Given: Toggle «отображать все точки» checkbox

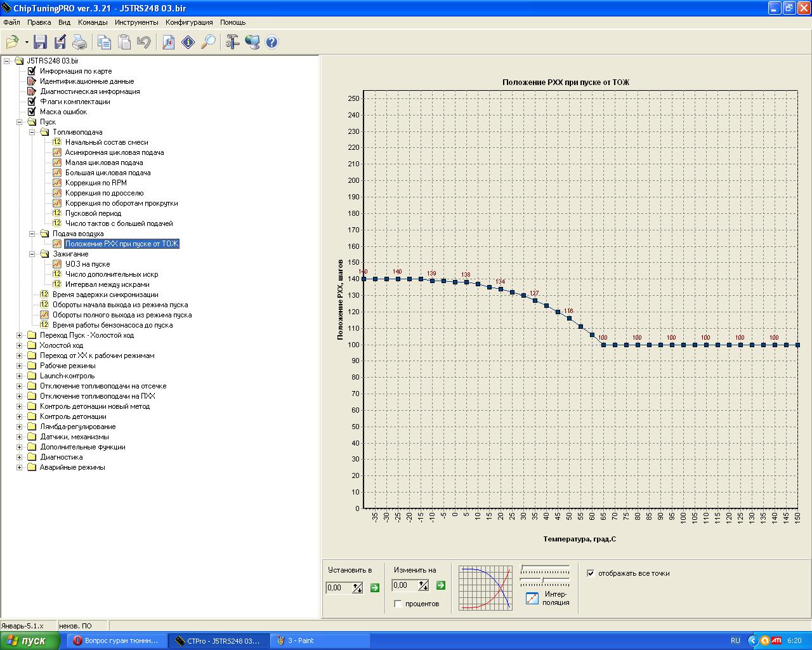Looking at the screenshot, I should tap(591, 573).
